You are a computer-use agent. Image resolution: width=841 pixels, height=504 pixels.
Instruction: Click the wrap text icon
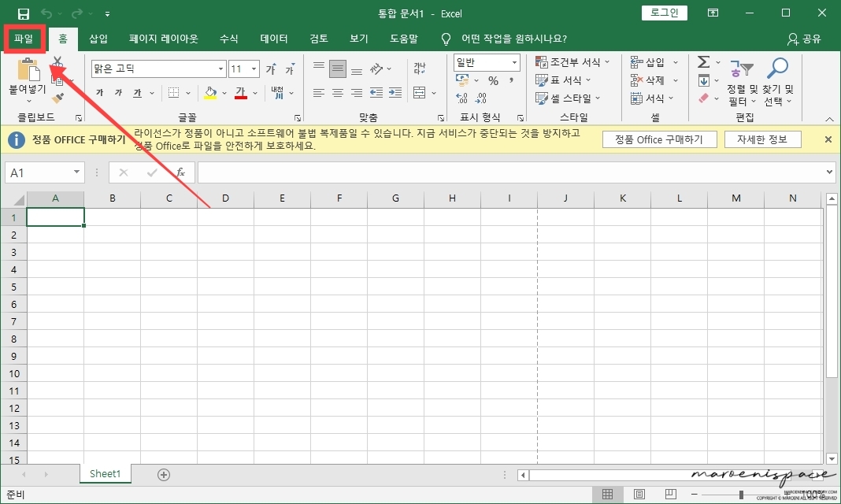pos(420,68)
